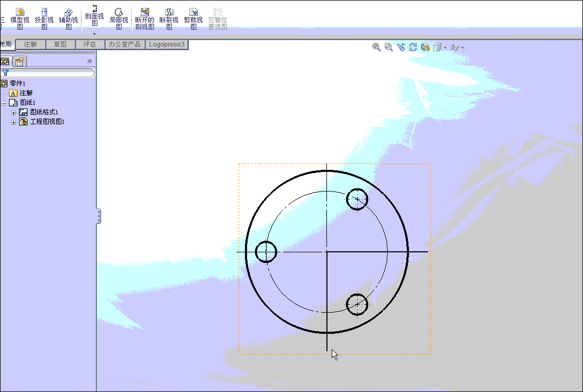Select the 剖面视图 (Section View) tool

point(95,15)
